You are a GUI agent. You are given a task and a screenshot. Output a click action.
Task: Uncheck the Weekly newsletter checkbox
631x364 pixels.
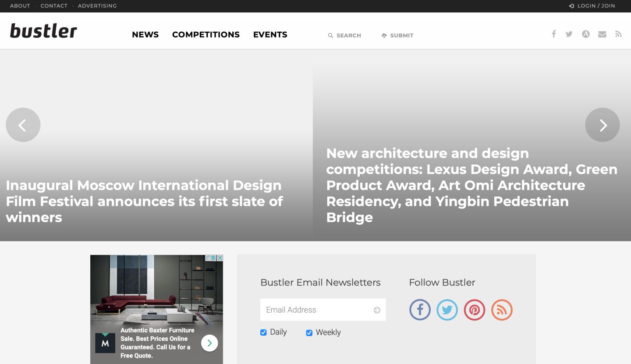coord(309,333)
